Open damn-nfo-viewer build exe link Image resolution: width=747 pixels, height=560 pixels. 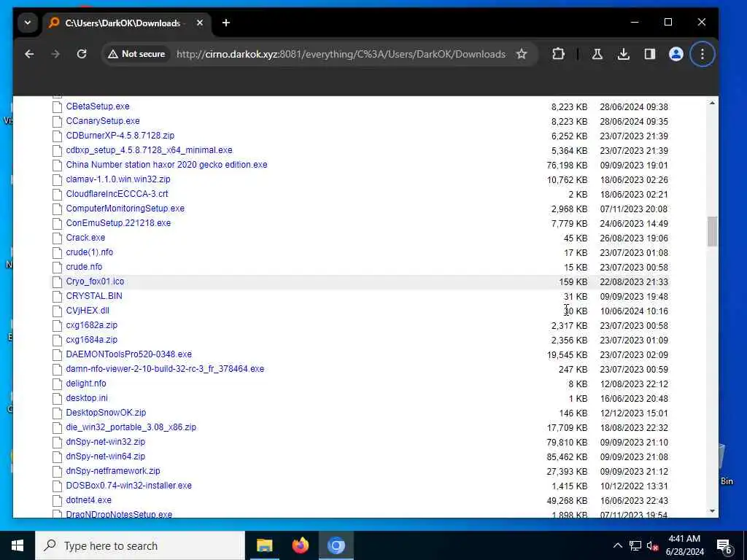point(165,369)
